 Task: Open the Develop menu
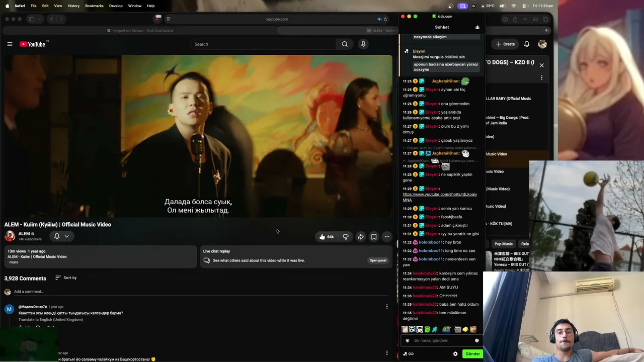[x=116, y=6]
